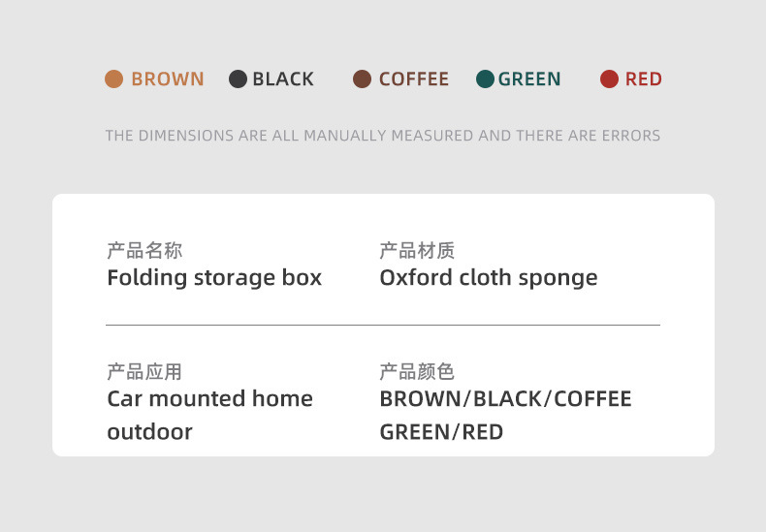Select the black color swatch
This screenshot has width=766, height=532.
pyautogui.click(x=238, y=79)
